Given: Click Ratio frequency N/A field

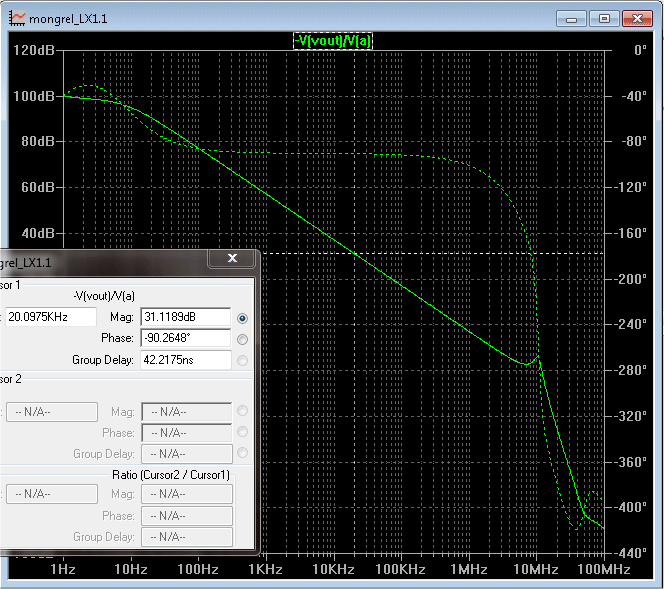Looking at the screenshot, I should (x=52, y=494).
